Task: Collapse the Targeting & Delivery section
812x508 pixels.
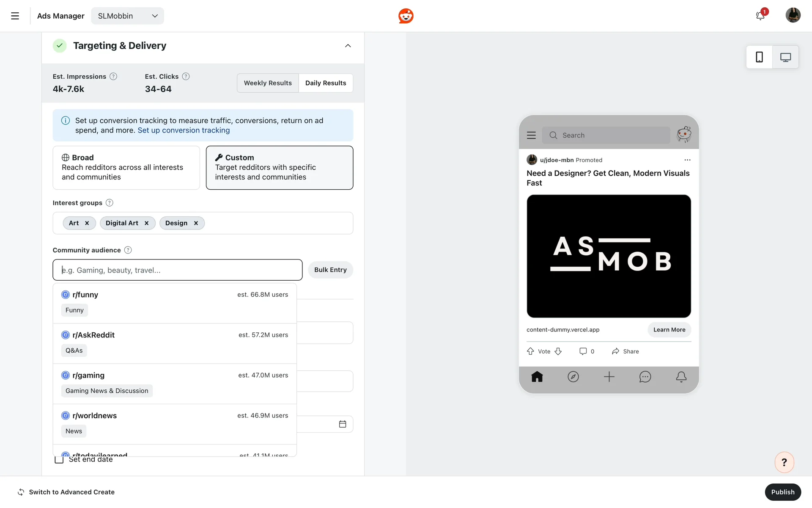Action: 348,46
